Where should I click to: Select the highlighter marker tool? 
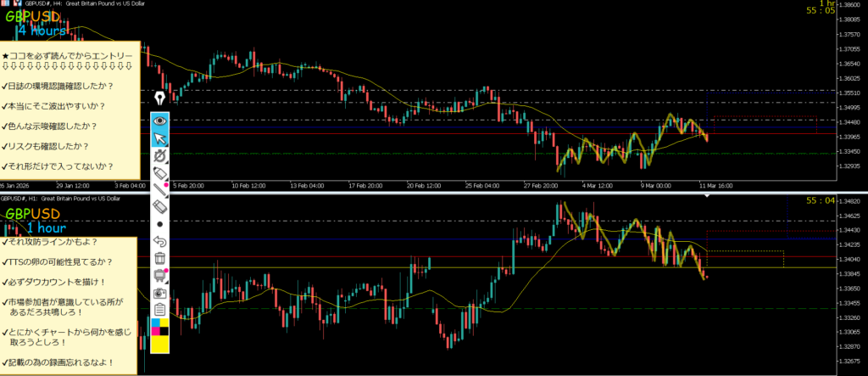tap(159, 172)
